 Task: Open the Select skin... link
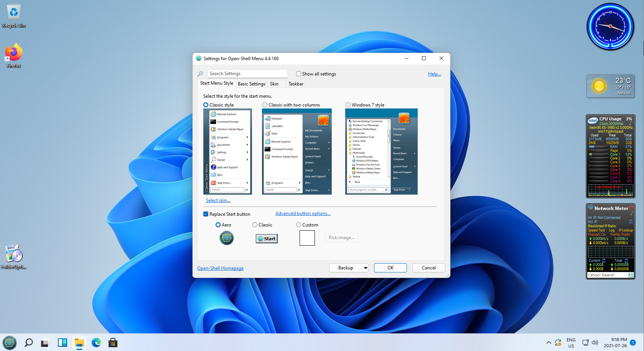[218, 200]
